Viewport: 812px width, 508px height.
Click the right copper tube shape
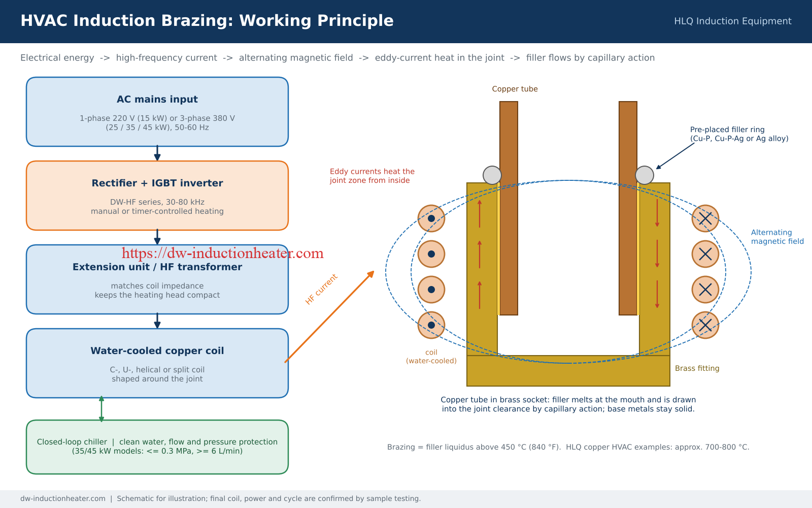pyautogui.click(x=628, y=208)
